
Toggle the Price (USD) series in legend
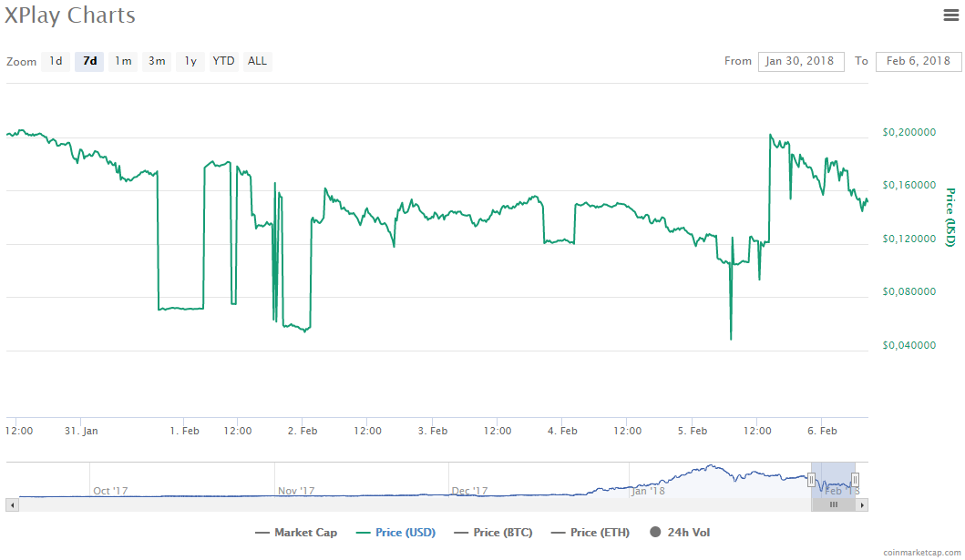click(395, 533)
